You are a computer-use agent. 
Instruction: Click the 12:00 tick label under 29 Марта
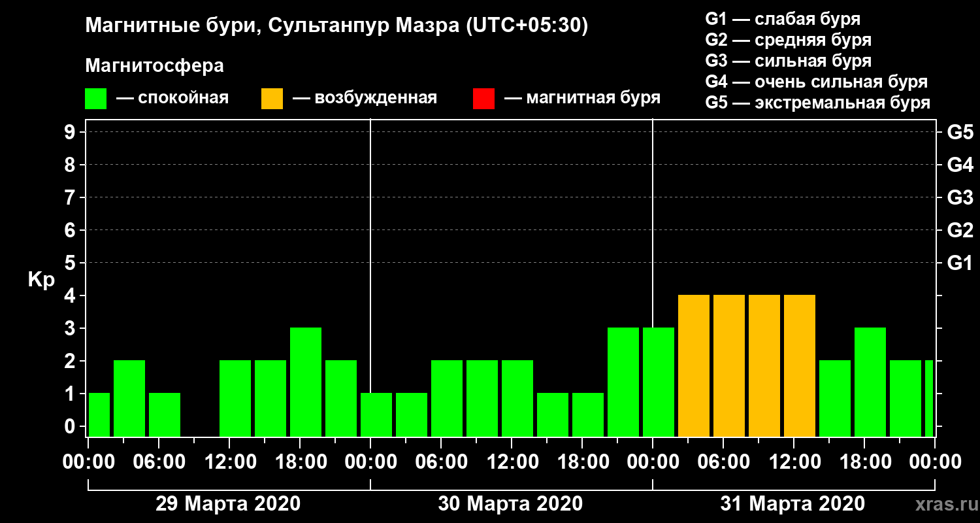tap(229, 462)
